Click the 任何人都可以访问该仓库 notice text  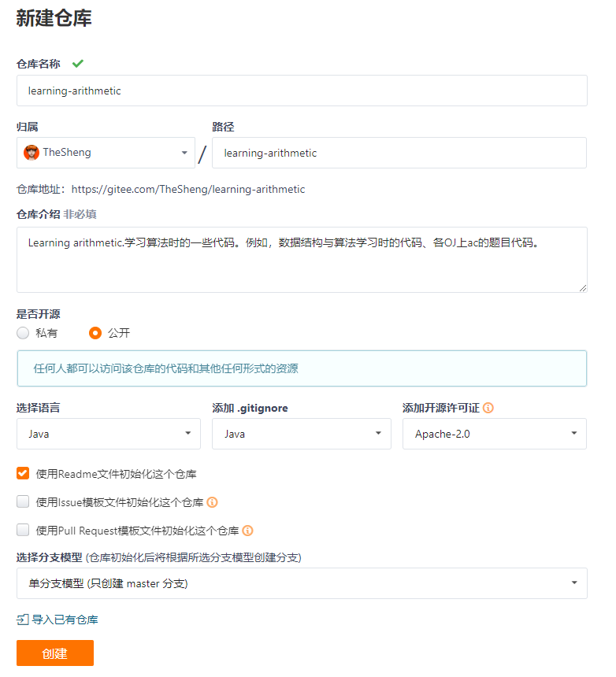[166, 368]
